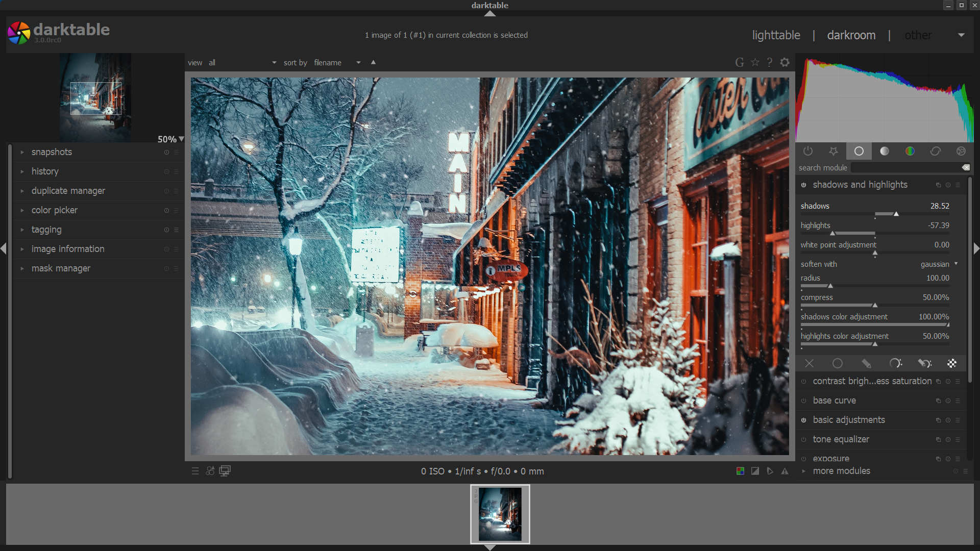Enable the base curve module

[804, 401]
